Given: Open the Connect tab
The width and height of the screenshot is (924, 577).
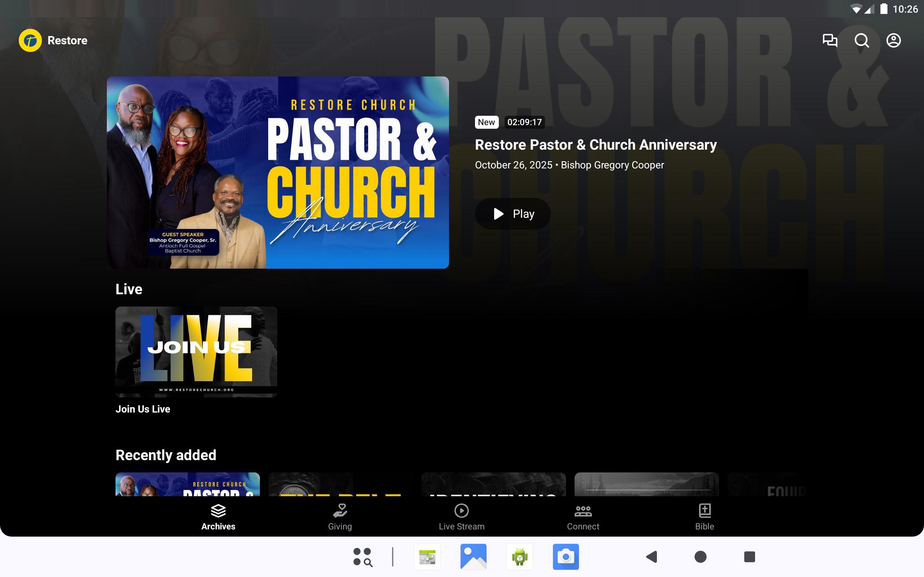Looking at the screenshot, I should point(583,517).
